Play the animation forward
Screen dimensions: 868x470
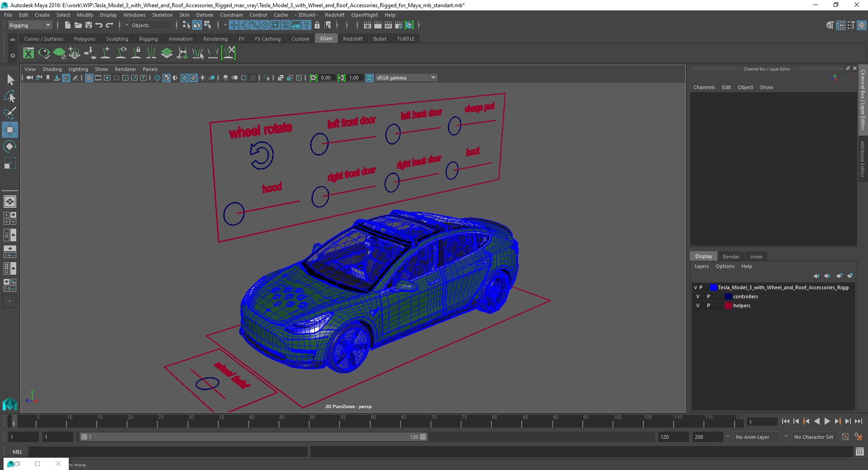point(827,421)
